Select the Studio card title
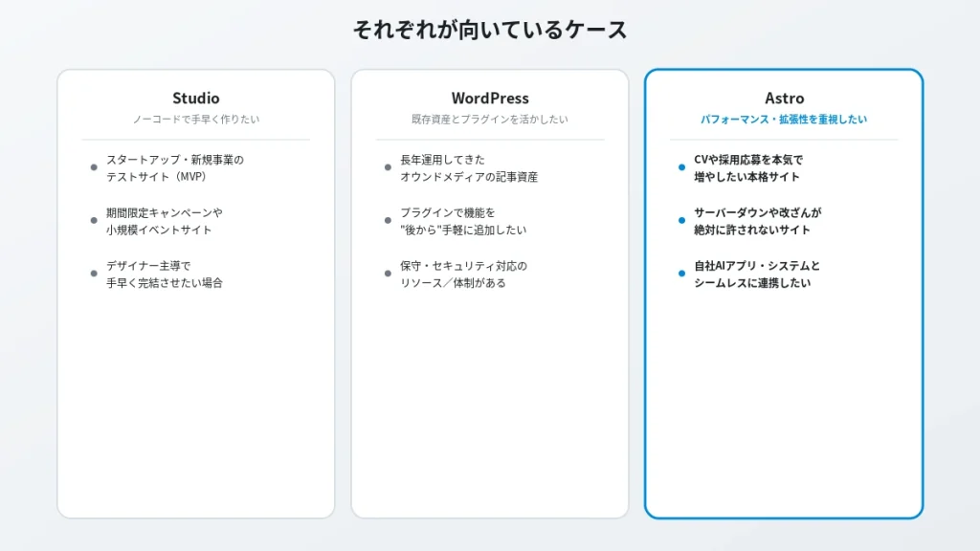 click(x=195, y=99)
